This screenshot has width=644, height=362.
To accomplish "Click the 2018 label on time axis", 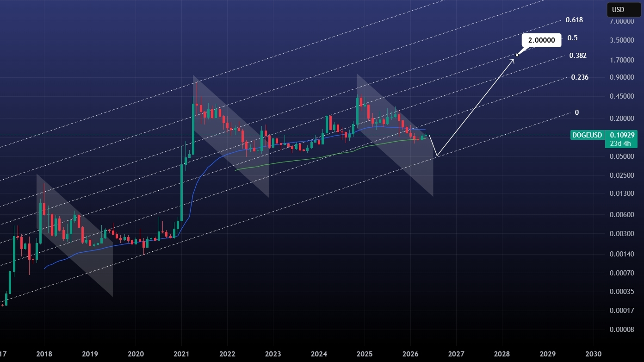I will (x=44, y=353).
